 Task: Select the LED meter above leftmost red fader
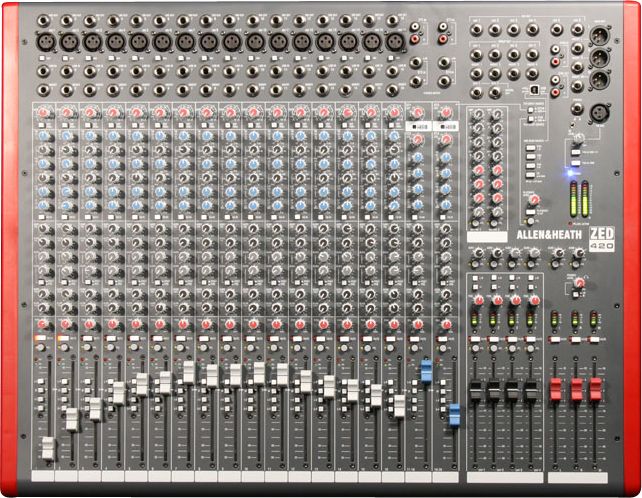tap(554, 320)
